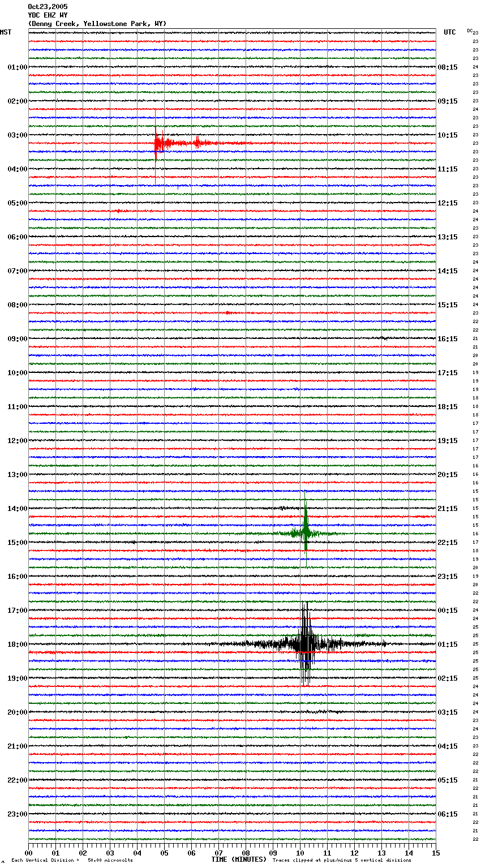Select the 12:00 MST hour label
The image size is (481, 868).
[18, 441]
